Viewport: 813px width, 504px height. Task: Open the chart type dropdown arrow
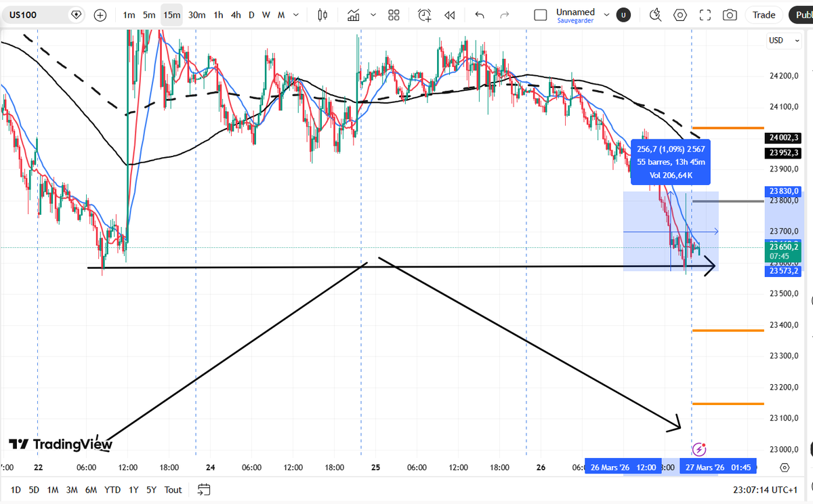pyautogui.click(x=372, y=14)
